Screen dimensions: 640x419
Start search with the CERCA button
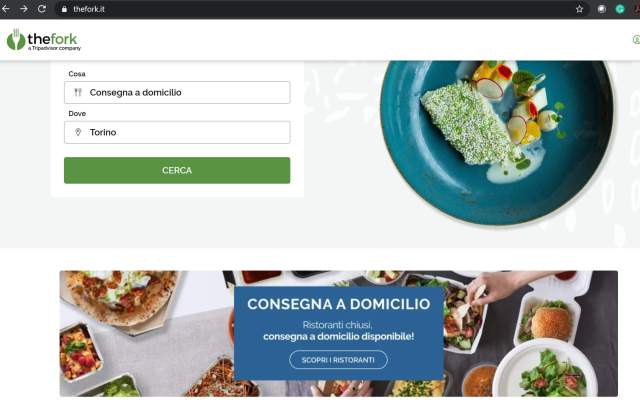(x=177, y=170)
